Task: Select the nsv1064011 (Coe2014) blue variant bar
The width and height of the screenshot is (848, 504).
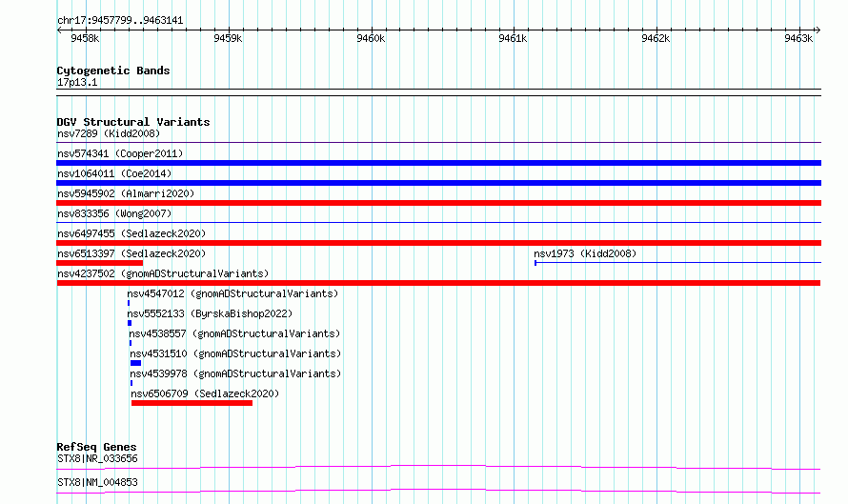Action: pyautogui.click(x=438, y=183)
